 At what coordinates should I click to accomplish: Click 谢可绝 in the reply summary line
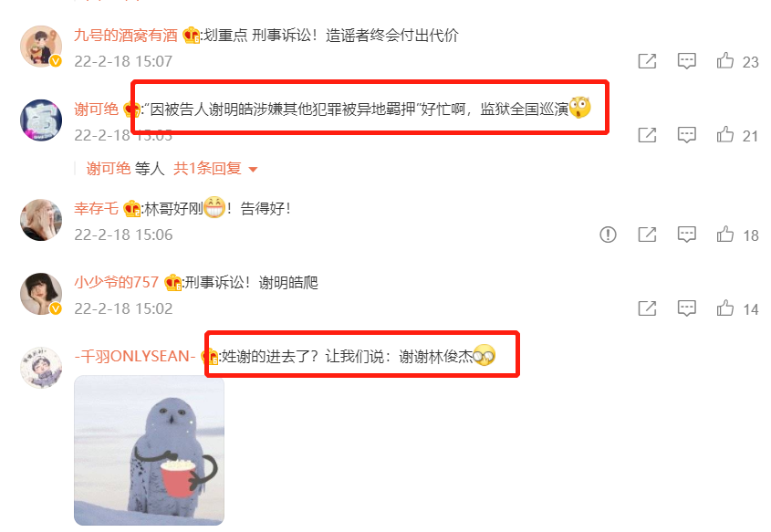109,169
